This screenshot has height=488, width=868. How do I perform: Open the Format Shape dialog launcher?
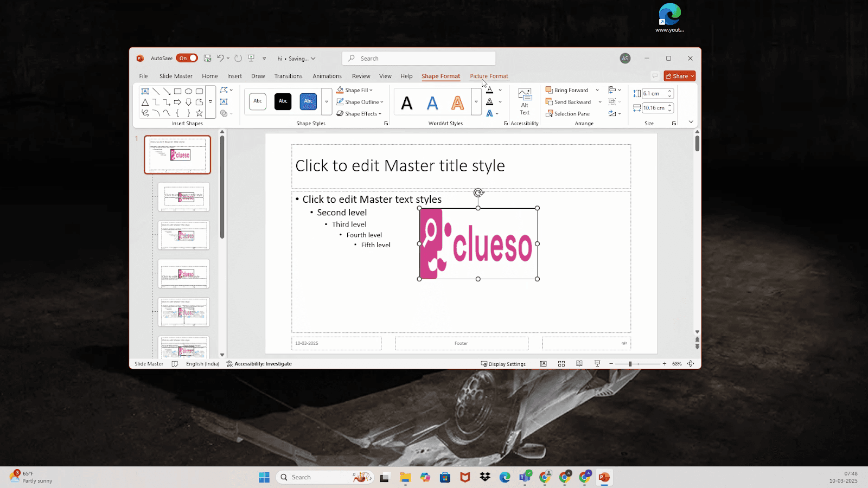point(386,124)
